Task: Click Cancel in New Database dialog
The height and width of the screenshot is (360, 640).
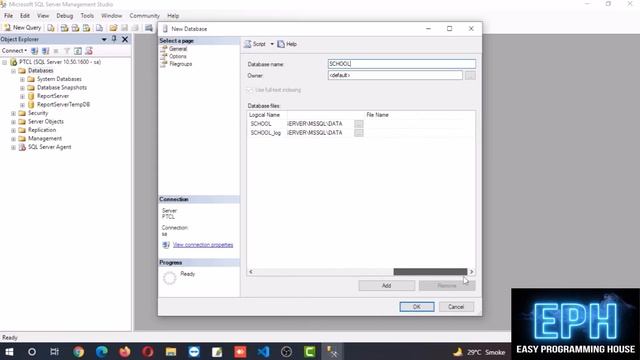Action: click(x=456, y=307)
